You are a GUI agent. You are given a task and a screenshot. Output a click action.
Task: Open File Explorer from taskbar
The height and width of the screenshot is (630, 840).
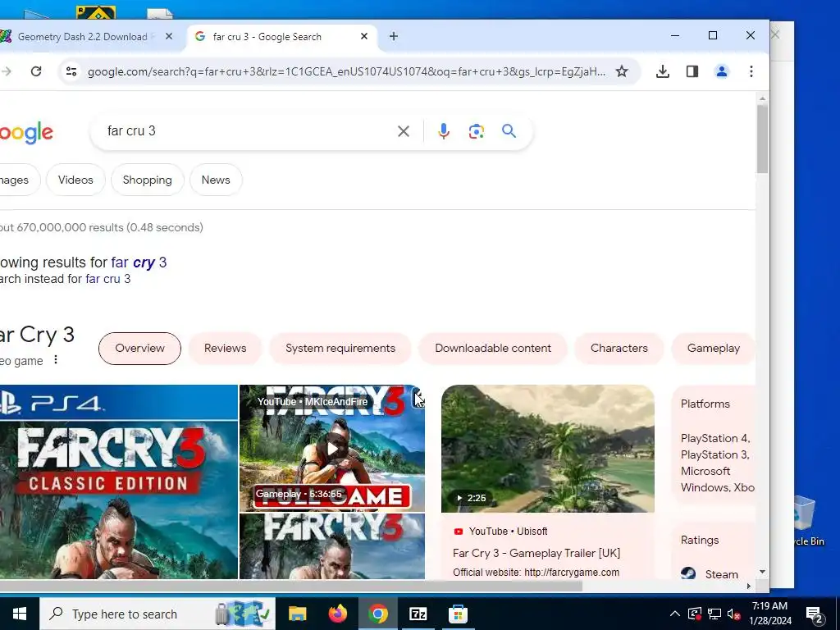click(297, 614)
